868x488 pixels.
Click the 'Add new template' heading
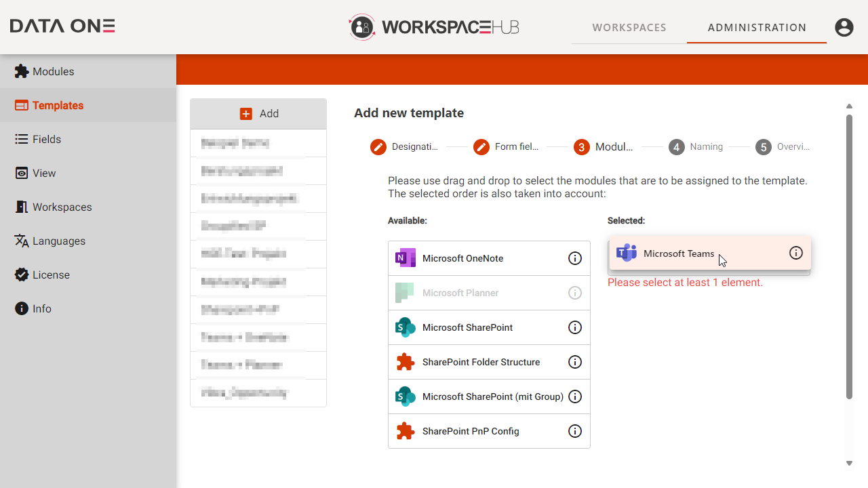[x=409, y=113]
